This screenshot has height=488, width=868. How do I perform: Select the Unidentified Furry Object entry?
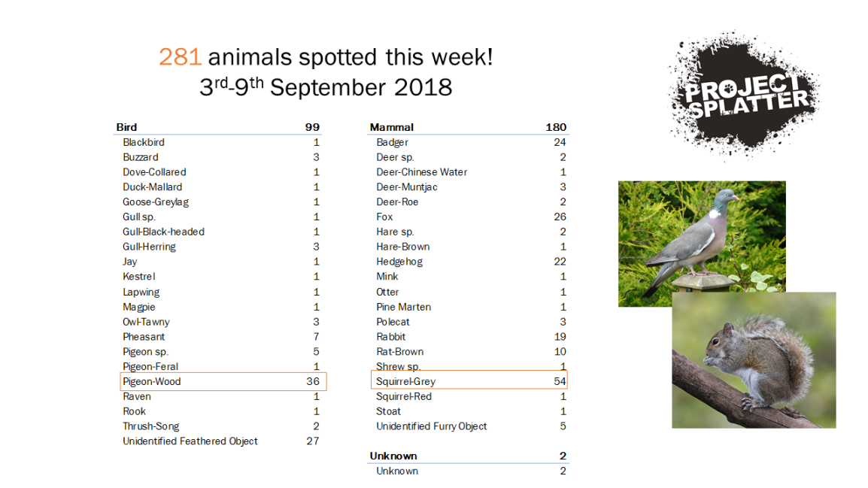click(x=432, y=426)
